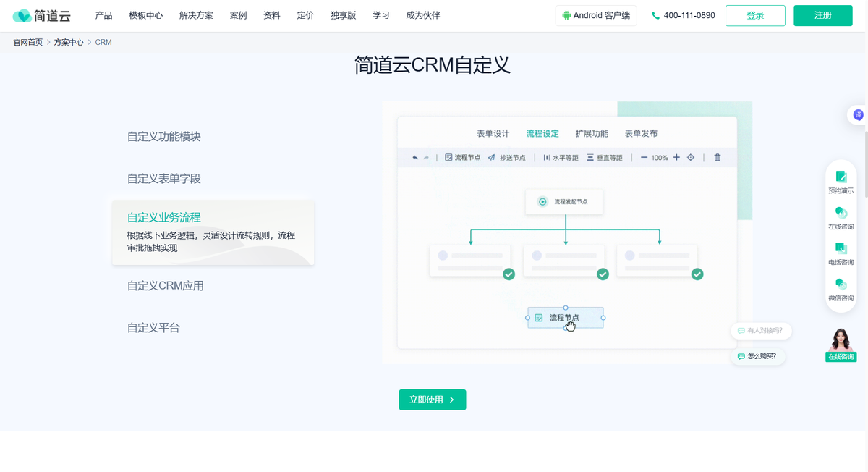Click the center locate target icon

(691, 157)
